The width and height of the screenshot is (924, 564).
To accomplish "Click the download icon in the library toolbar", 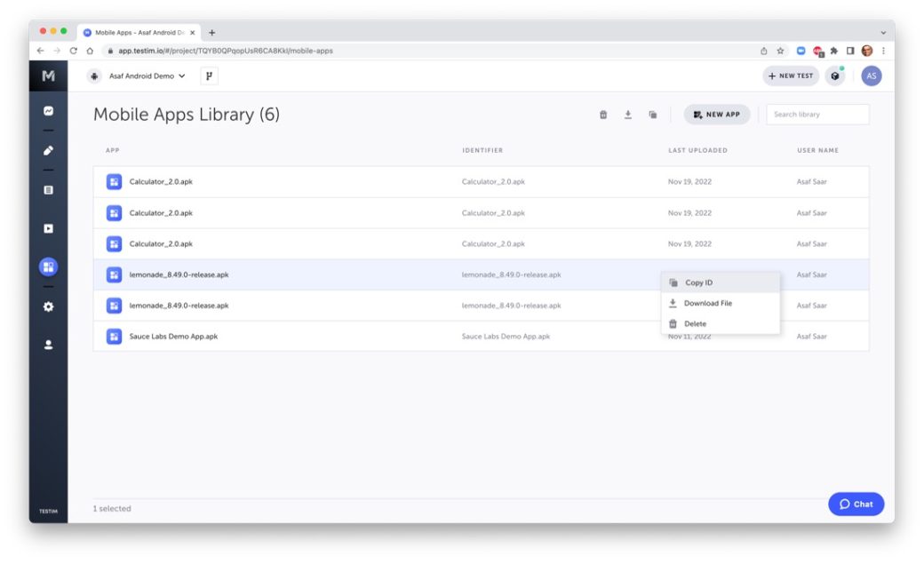I will pyautogui.click(x=629, y=114).
